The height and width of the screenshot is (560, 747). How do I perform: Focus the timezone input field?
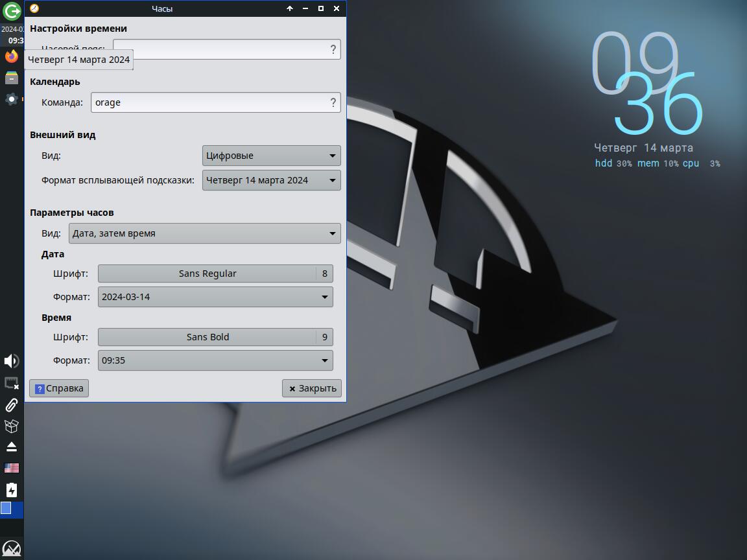click(x=227, y=49)
